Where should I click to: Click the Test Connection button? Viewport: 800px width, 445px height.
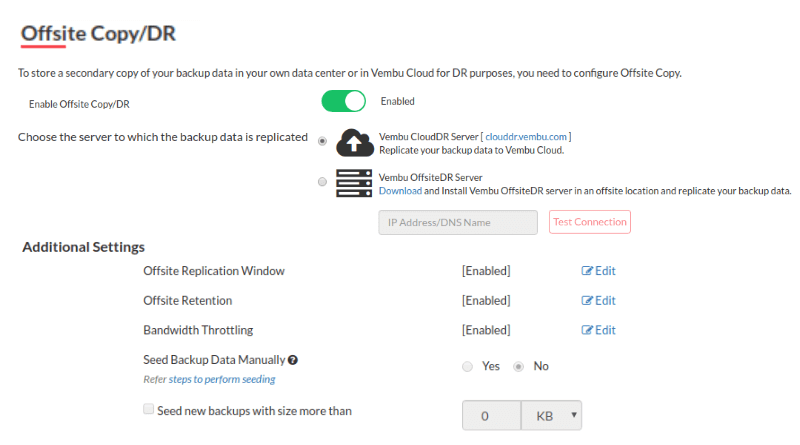coord(590,222)
